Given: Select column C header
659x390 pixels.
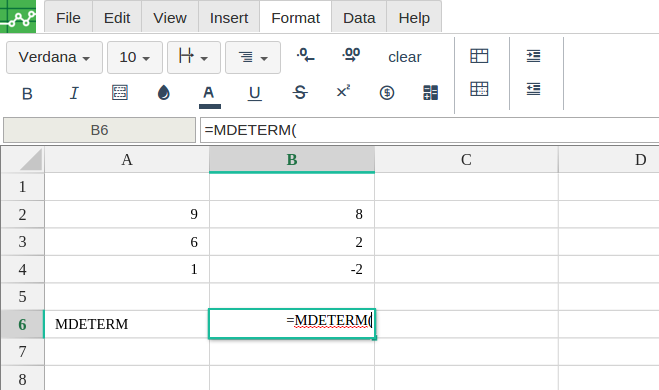Looking at the screenshot, I should click(x=466, y=160).
